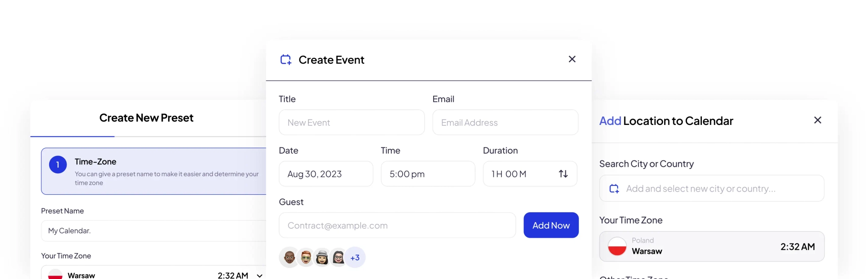Open the Time field showing 5:00 pm
868x279 pixels.
click(x=428, y=174)
